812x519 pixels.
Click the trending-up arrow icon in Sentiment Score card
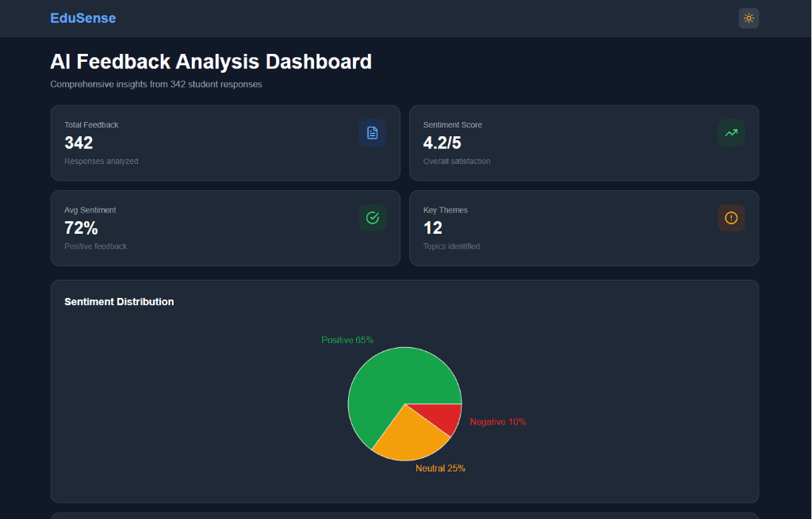[x=731, y=132]
